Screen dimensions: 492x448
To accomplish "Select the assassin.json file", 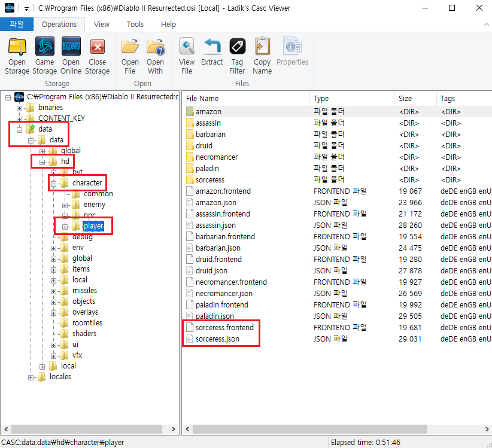I will point(215,225).
